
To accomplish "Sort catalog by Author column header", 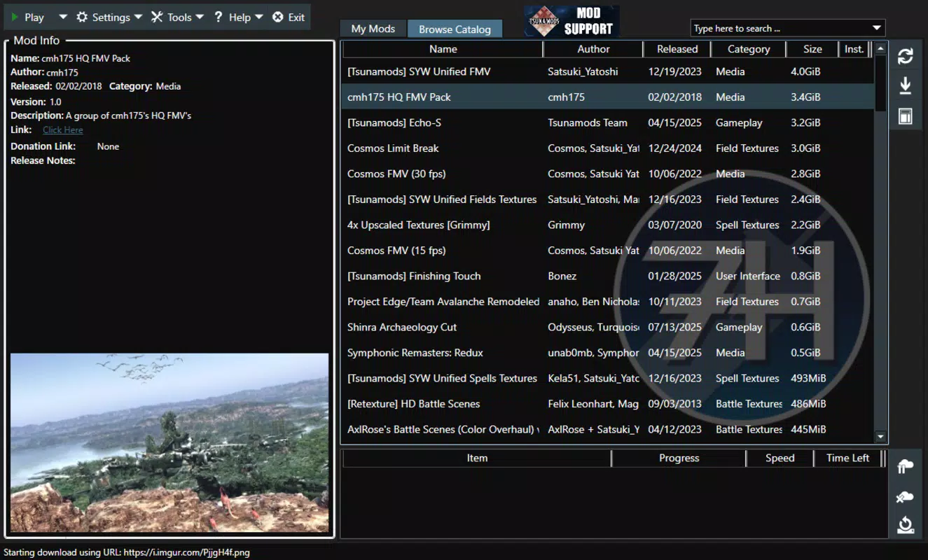I will (x=593, y=49).
